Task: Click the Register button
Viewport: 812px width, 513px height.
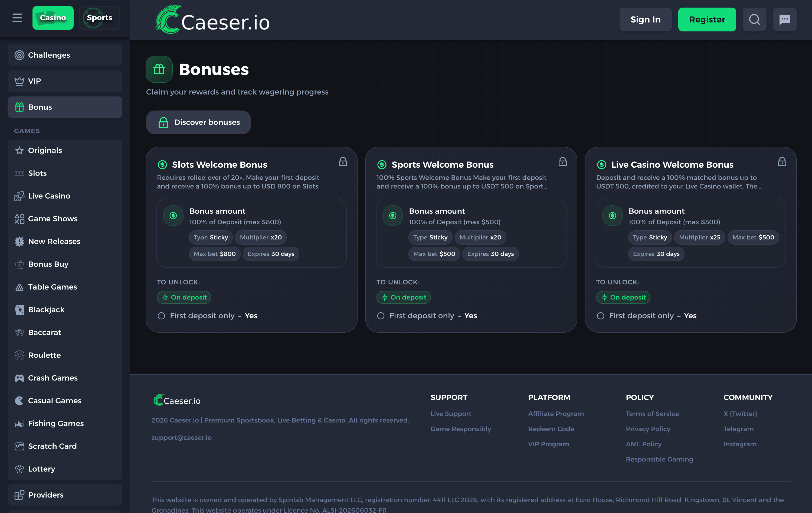Action: (707, 20)
